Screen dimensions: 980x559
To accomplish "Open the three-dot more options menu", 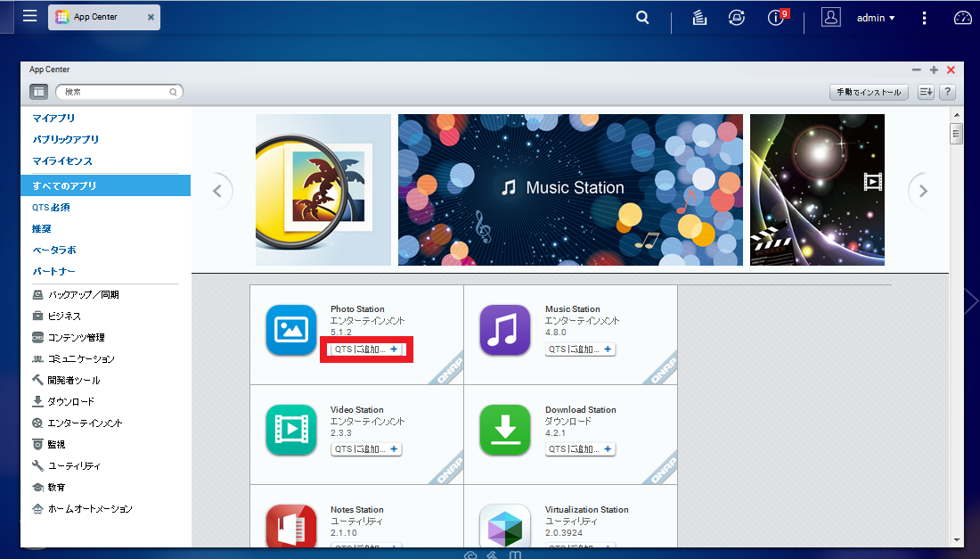I will click(924, 18).
